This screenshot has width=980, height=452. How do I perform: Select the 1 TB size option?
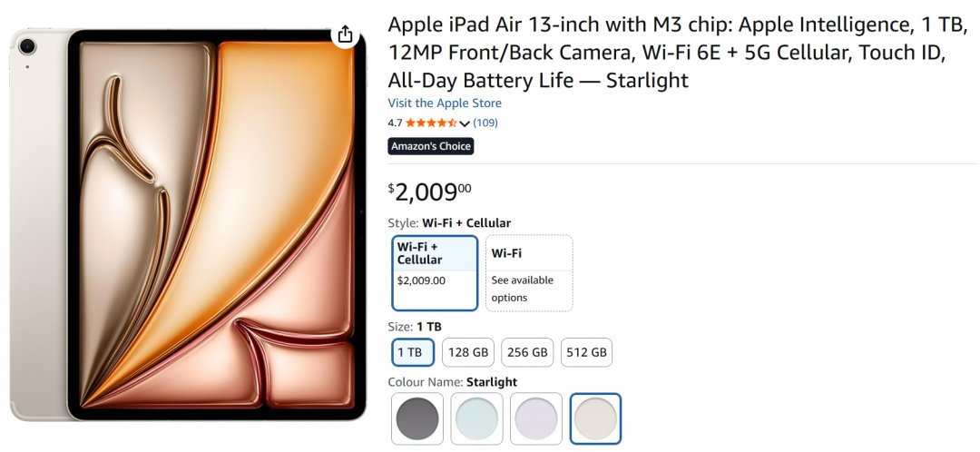[x=413, y=352]
